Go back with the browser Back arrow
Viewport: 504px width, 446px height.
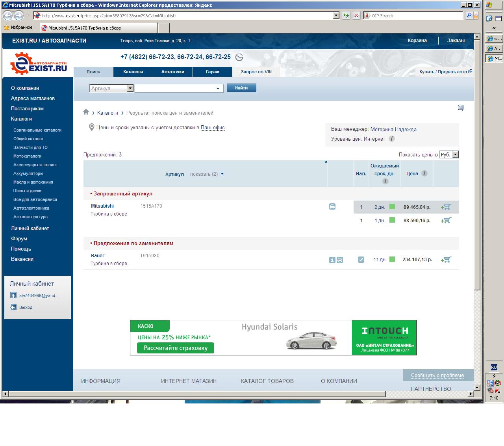pos(7,16)
